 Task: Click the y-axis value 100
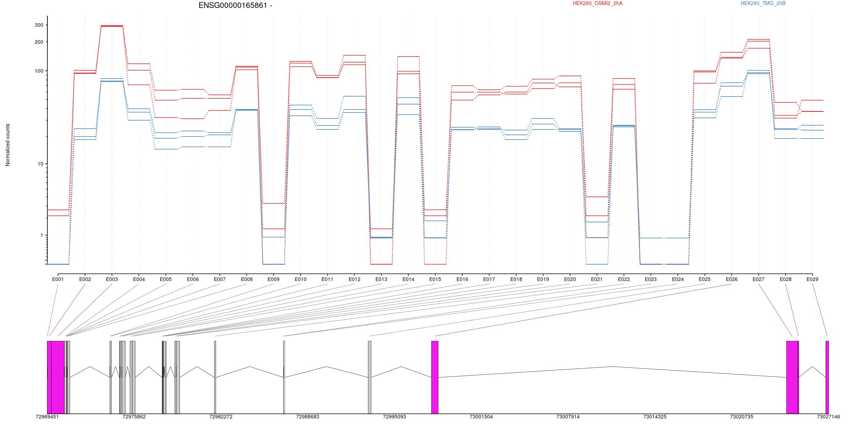(39, 71)
